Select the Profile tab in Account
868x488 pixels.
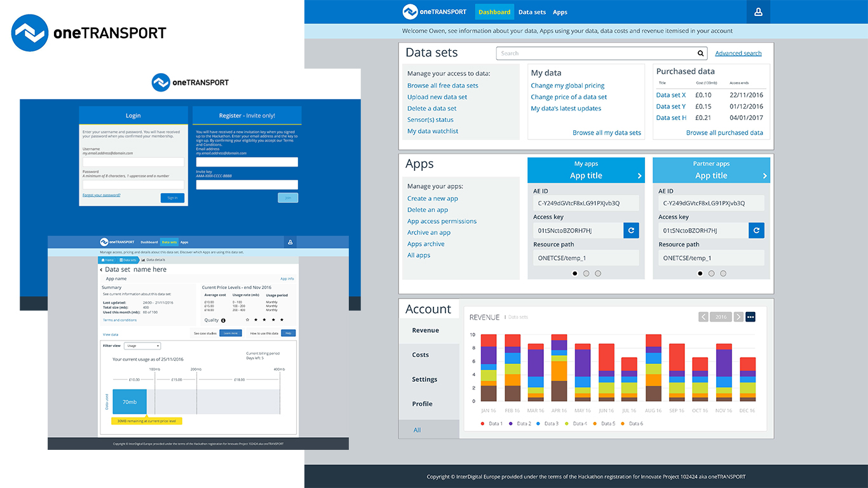click(429, 404)
